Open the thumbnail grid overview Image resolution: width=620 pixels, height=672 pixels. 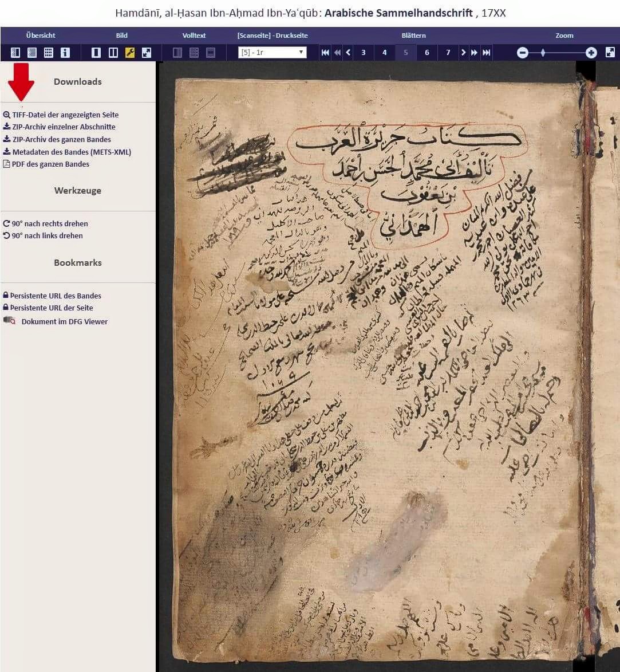(x=49, y=53)
